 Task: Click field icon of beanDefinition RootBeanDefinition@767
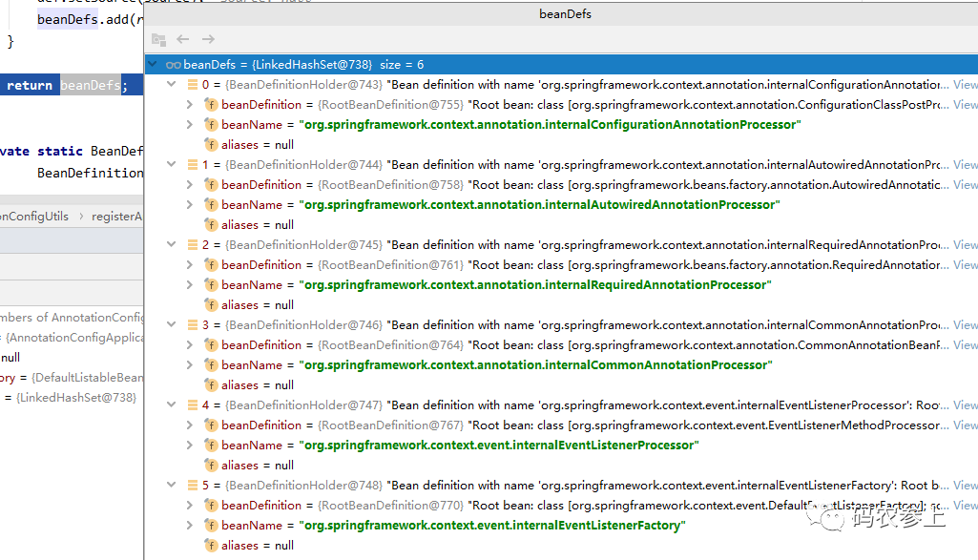click(211, 425)
